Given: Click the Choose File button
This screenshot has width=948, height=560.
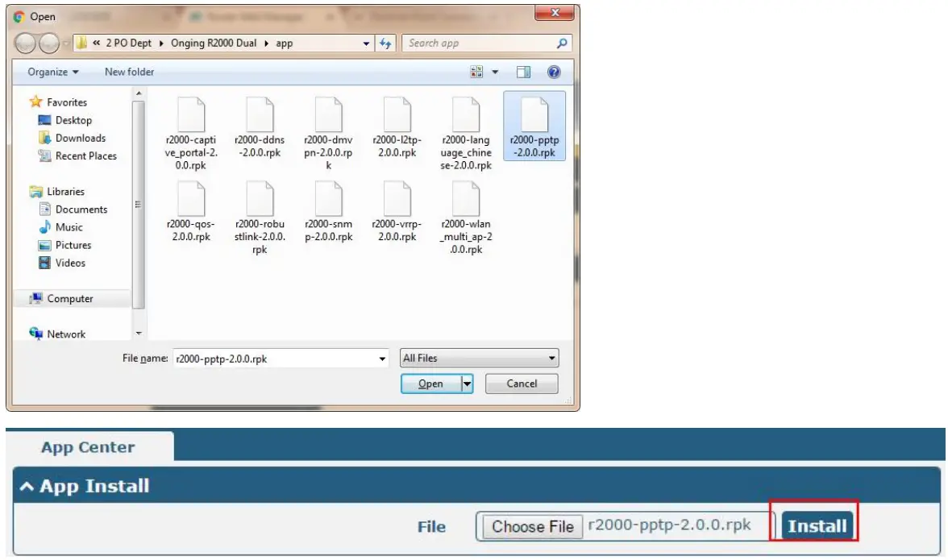Looking at the screenshot, I should tap(531, 525).
